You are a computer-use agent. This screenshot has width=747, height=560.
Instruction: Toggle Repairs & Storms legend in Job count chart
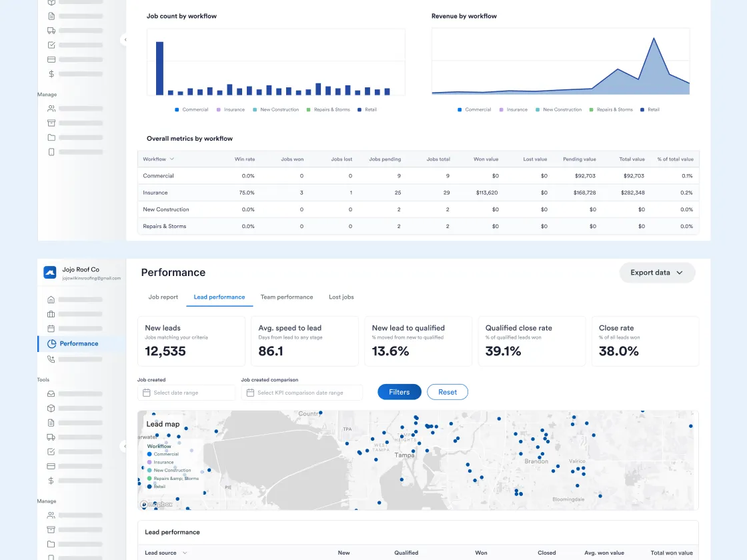click(x=328, y=109)
